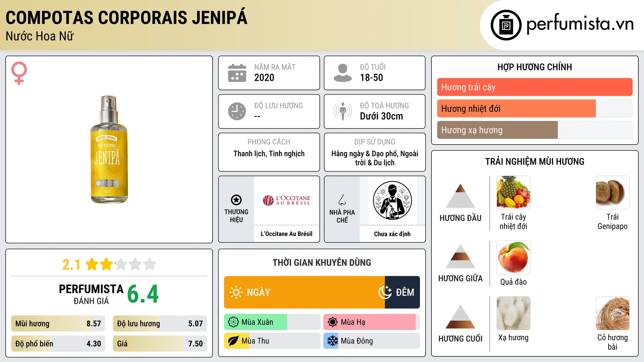
Task: Click the 2.1 user rating number
Action: click(71, 265)
